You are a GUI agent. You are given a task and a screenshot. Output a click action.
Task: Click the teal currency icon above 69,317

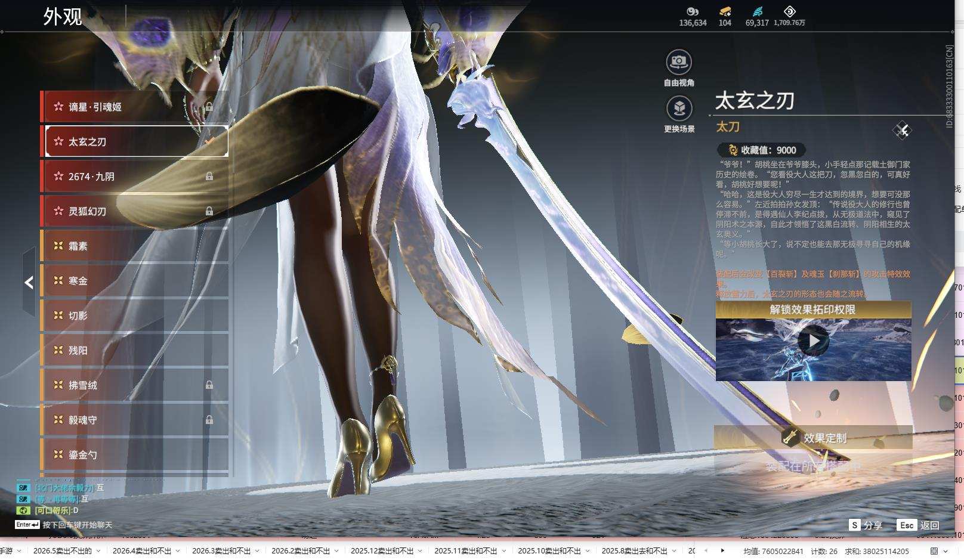[757, 11]
